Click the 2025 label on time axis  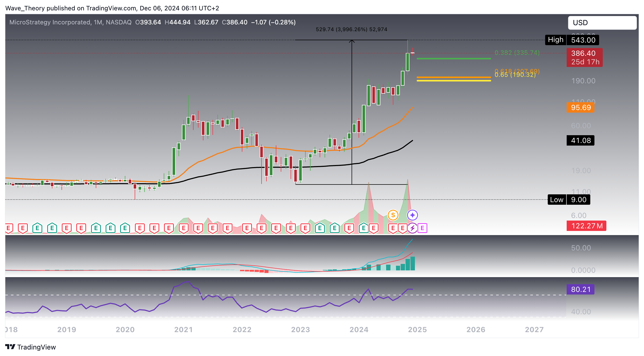tap(417, 330)
